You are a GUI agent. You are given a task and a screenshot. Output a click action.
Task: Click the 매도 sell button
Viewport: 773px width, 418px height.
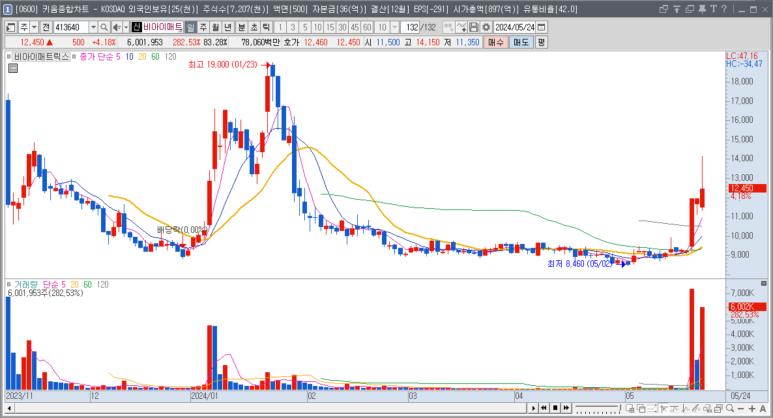(521, 42)
